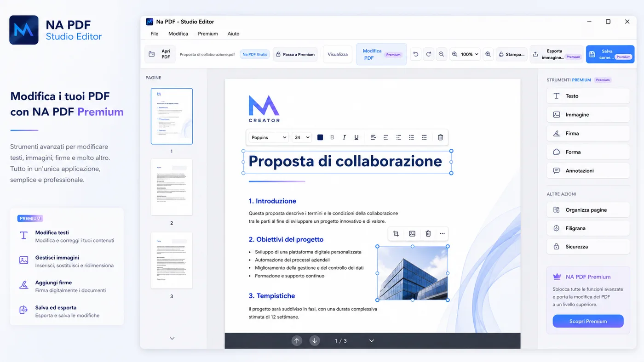
Task: Click the zoom in button beside Stampa
Action: pyautogui.click(x=488, y=54)
